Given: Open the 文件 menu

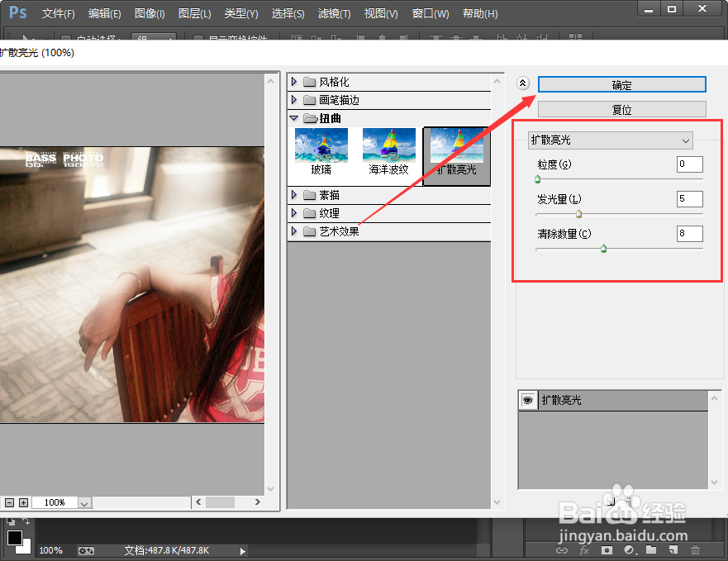Looking at the screenshot, I should tap(57, 13).
